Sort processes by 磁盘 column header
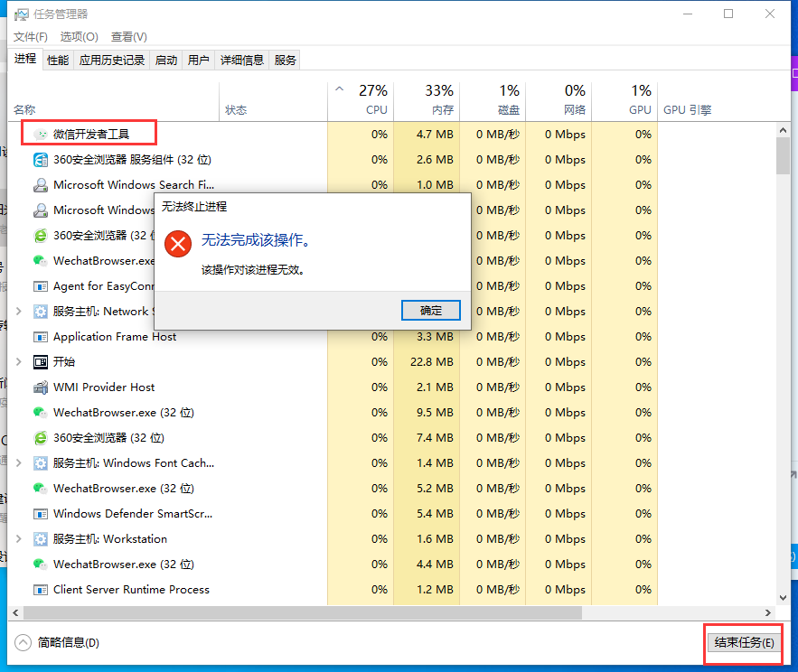The image size is (798, 672). [x=493, y=102]
